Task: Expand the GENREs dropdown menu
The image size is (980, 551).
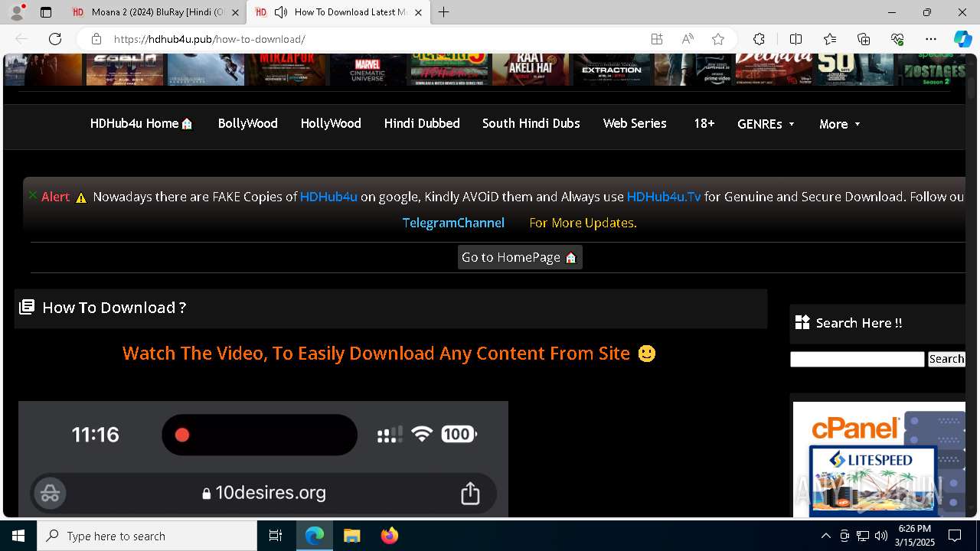Action: click(x=766, y=124)
